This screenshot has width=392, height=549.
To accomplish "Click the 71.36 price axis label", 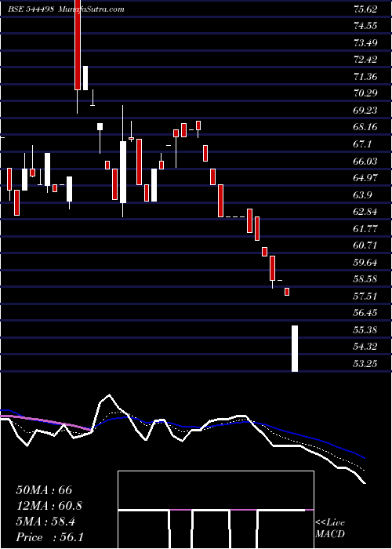I will (x=365, y=76).
